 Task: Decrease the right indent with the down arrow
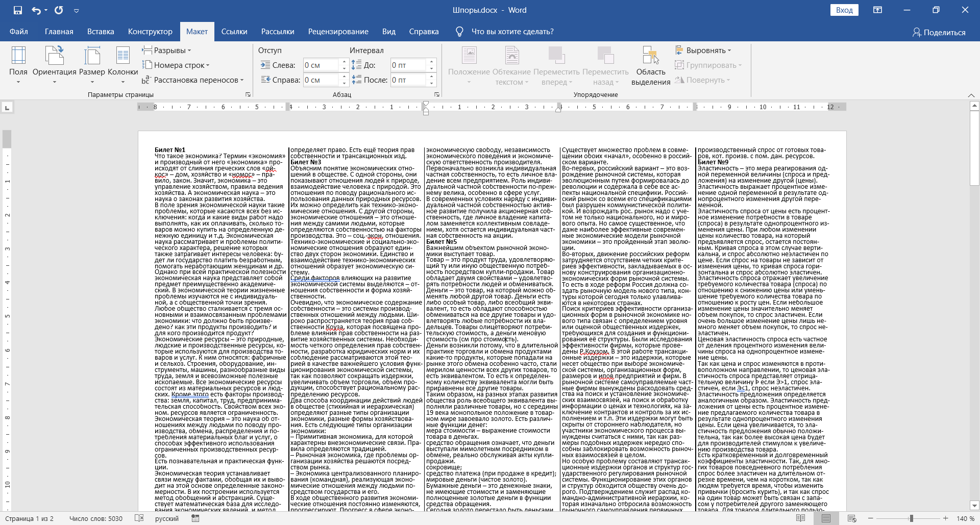click(x=344, y=83)
